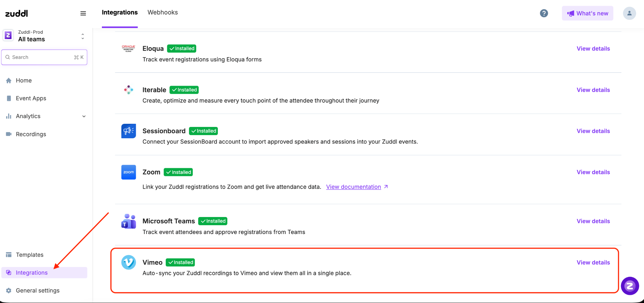Click the Recordings camera icon
644x303 pixels.
pos(9,134)
